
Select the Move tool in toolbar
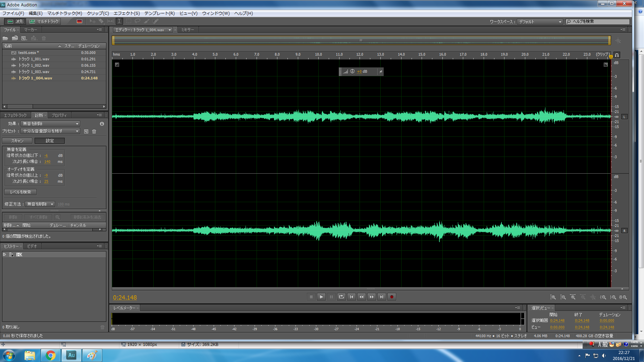pos(92,21)
